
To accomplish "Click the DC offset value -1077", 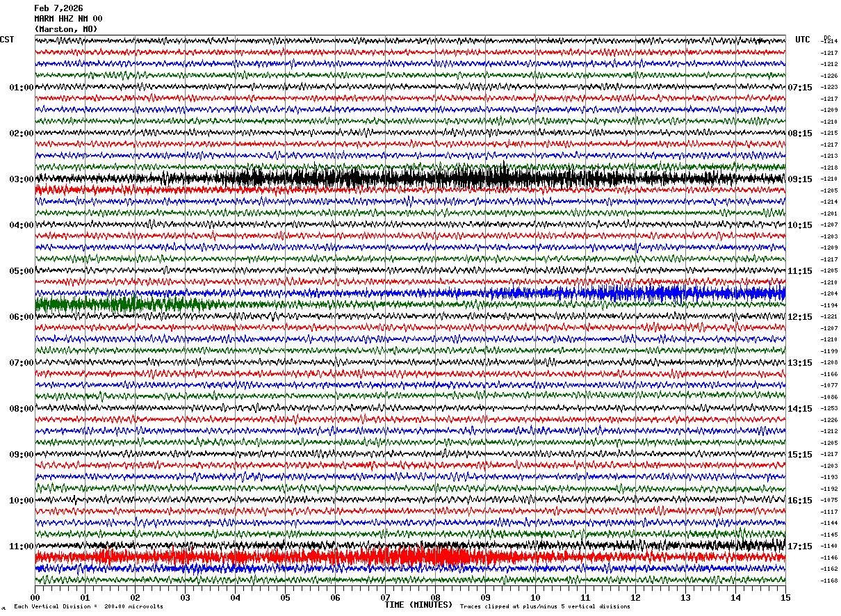I will tap(829, 385).
